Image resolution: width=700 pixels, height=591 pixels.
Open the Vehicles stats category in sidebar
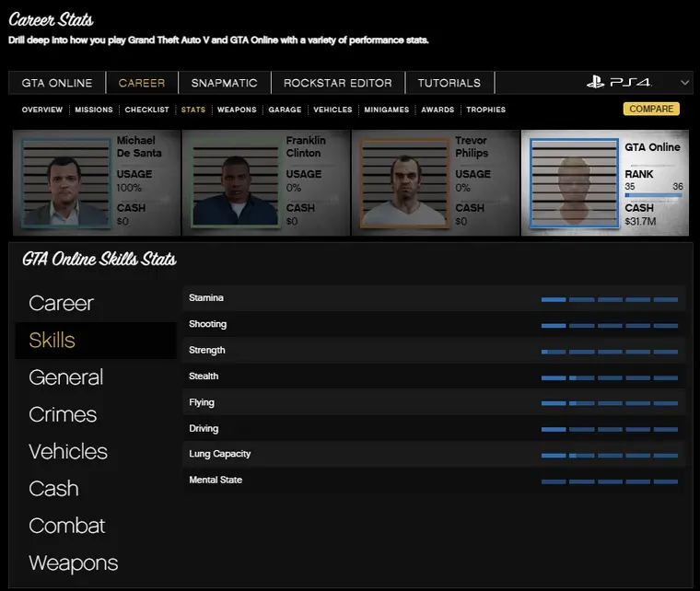(x=68, y=451)
